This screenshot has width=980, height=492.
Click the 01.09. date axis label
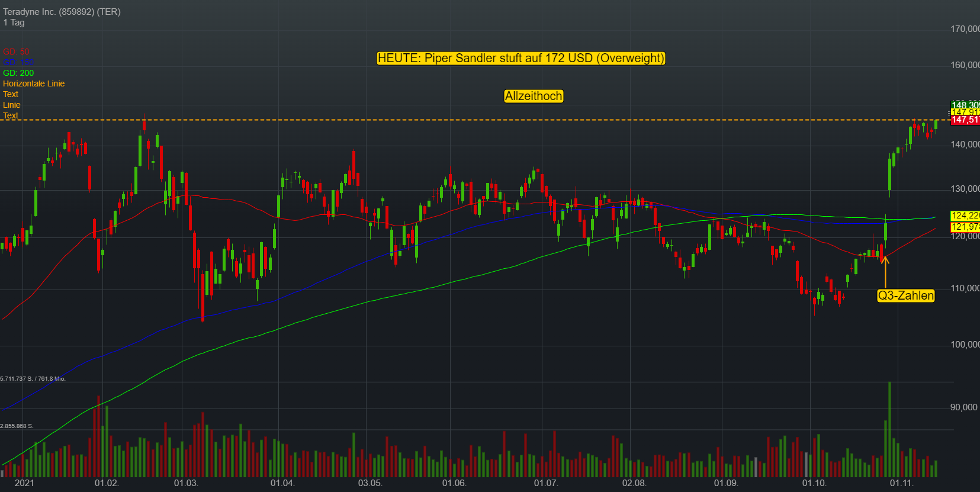(x=726, y=483)
